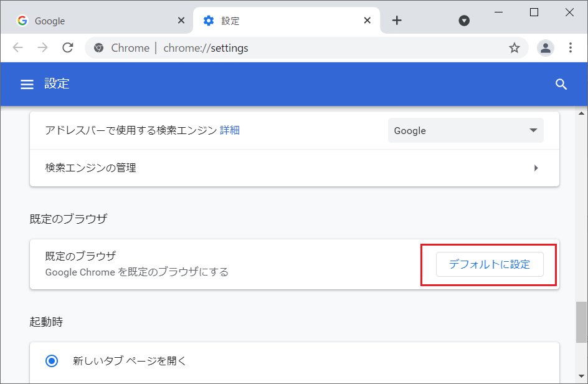
Task: Click the デフォルトに設定 button
Action: click(490, 264)
